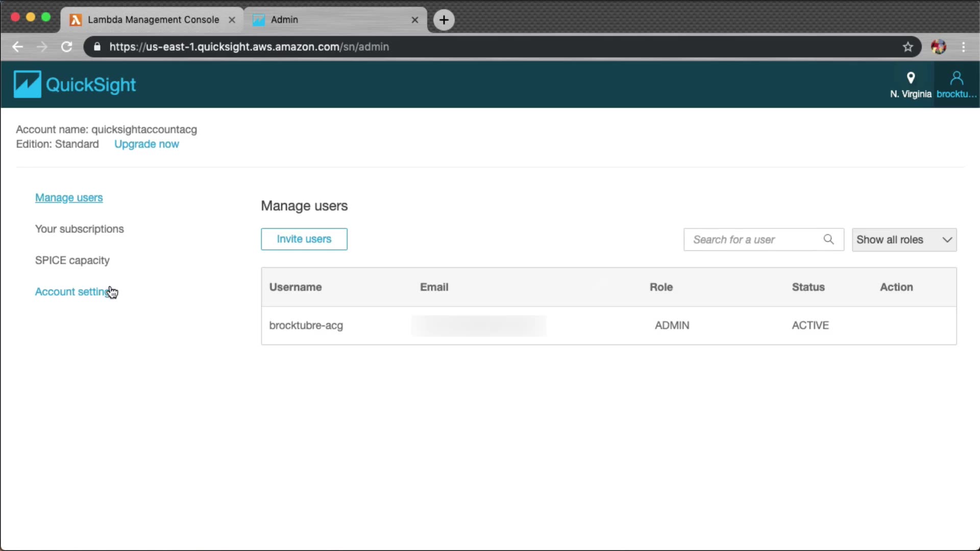Expand the Show all roles dropdown
980x551 pixels.
pos(903,240)
